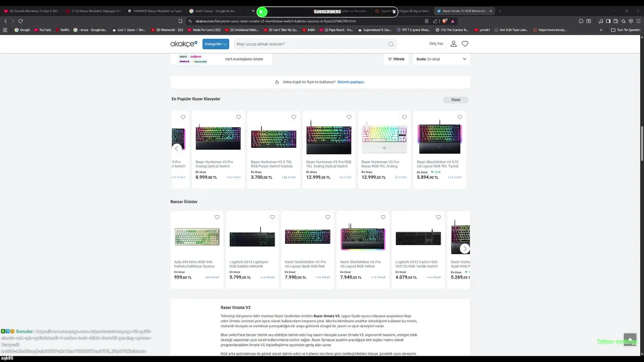Open Logitech G815 Lightsync product title
This screenshot has width=644, height=362.
point(249,264)
